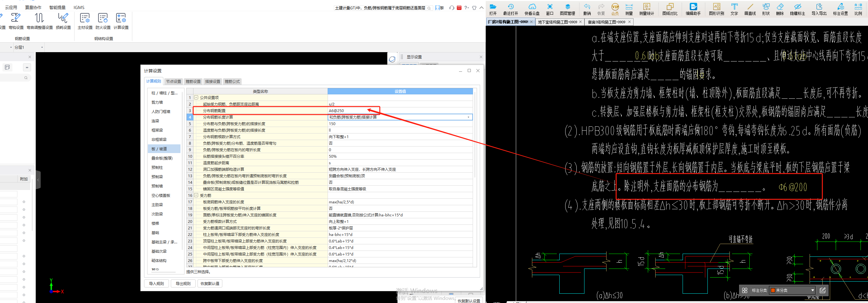Open 标注设置 annotation settings

[841, 9]
